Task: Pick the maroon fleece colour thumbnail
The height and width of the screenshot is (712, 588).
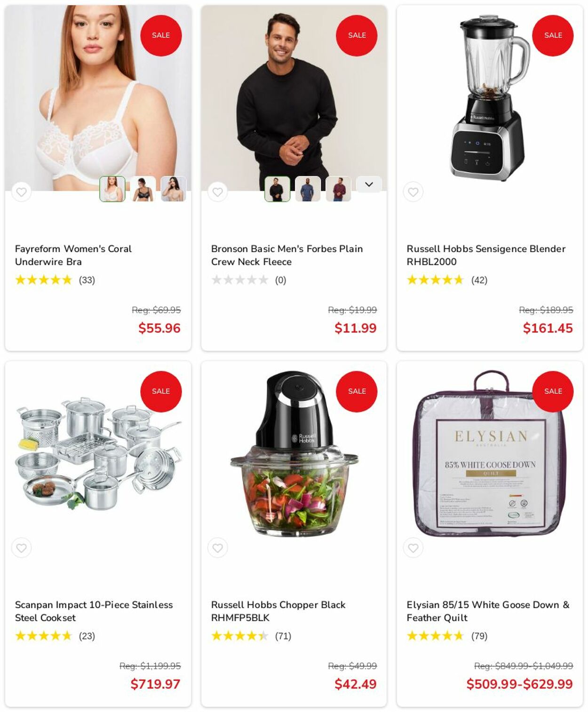Action: [338, 189]
